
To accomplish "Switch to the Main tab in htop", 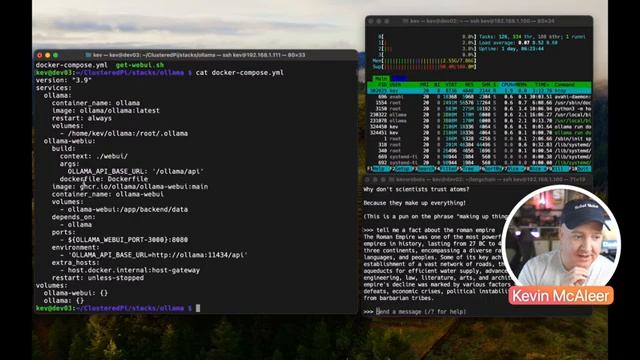I will tap(381, 78).
